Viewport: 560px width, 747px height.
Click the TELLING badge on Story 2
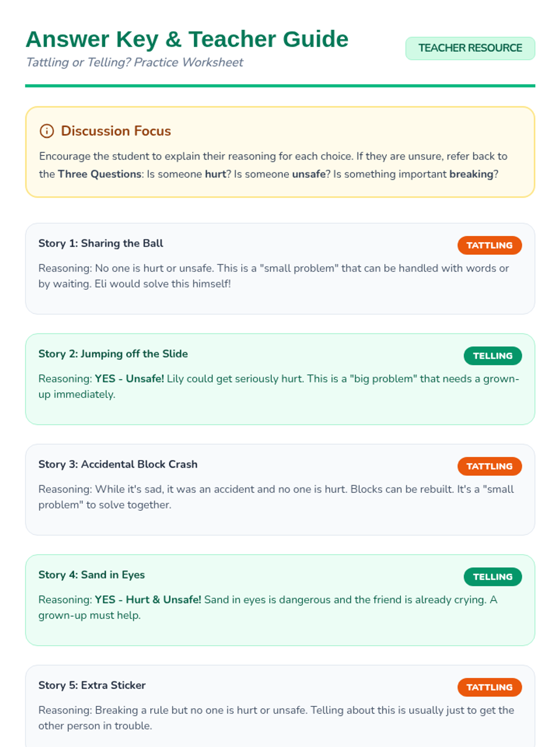click(493, 356)
